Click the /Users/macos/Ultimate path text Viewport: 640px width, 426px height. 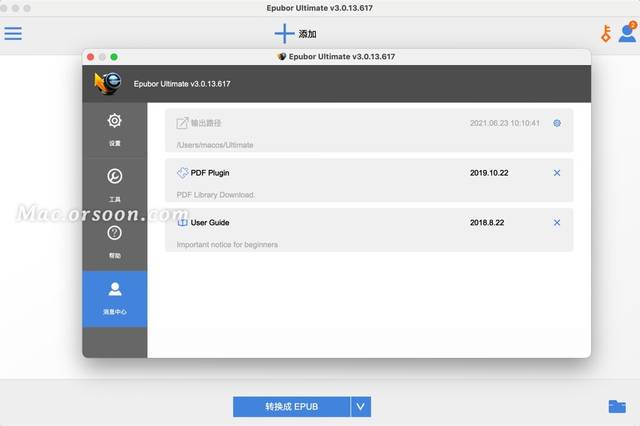tap(215, 145)
